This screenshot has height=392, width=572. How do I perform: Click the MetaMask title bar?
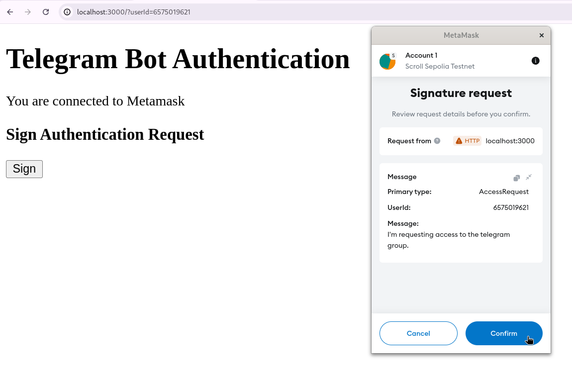[x=461, y=35]
